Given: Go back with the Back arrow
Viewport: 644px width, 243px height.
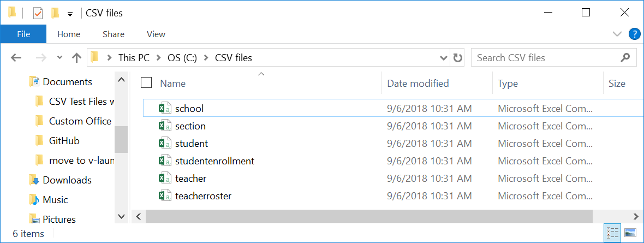Looking at the screenshot, I should pos(16,58).
